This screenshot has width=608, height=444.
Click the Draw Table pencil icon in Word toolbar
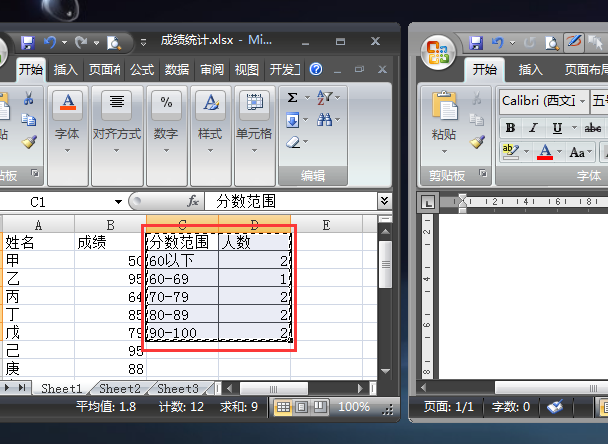(573, 41)
